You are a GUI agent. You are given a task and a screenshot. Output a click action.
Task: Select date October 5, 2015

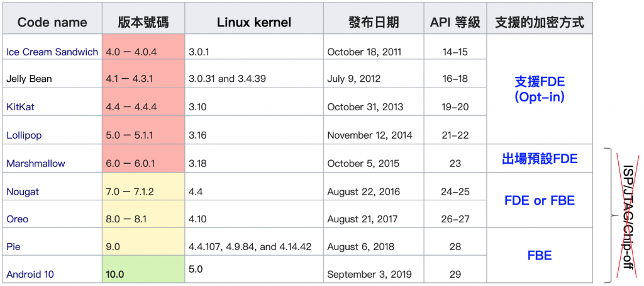coord(374,158)
